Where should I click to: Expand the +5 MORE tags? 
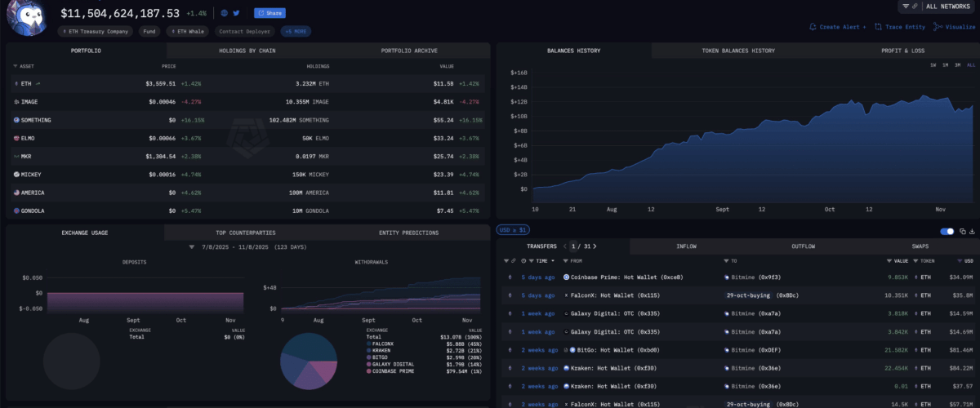[x=296, y=31]
